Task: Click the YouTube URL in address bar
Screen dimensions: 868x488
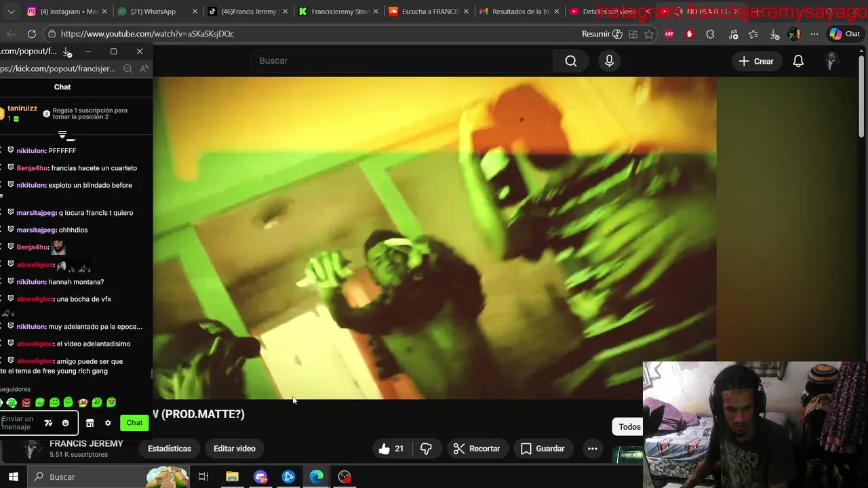Action: click(x=147, y=34)
